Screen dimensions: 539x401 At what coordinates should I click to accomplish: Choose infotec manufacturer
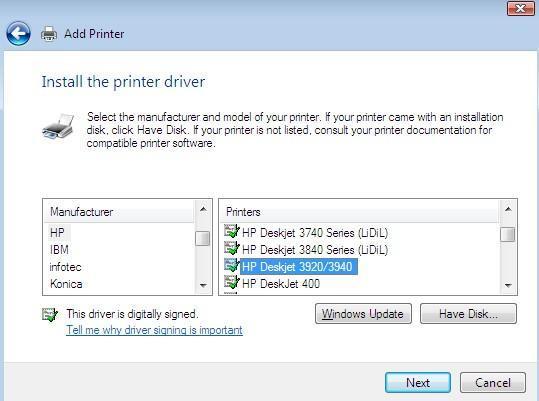[x=65, y=267]
